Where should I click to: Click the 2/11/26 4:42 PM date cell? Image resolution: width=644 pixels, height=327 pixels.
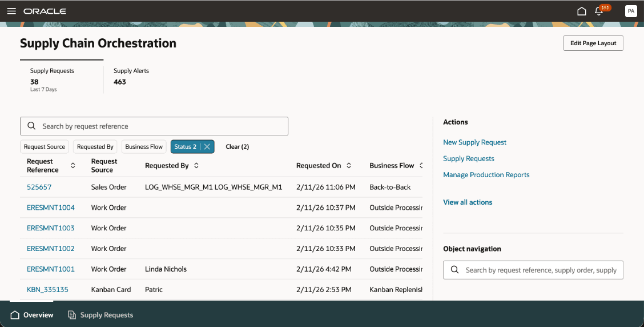click(324, 269)
